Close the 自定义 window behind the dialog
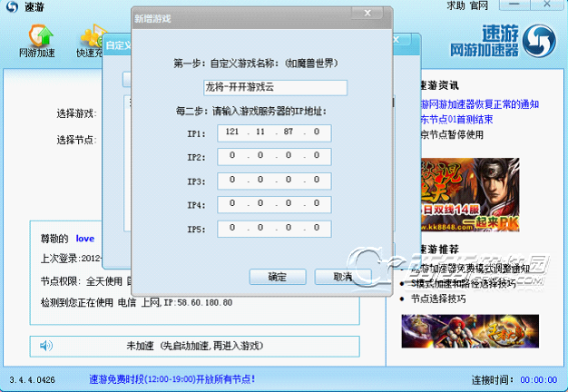Screen dimensions: 568x392 (397, 40)
